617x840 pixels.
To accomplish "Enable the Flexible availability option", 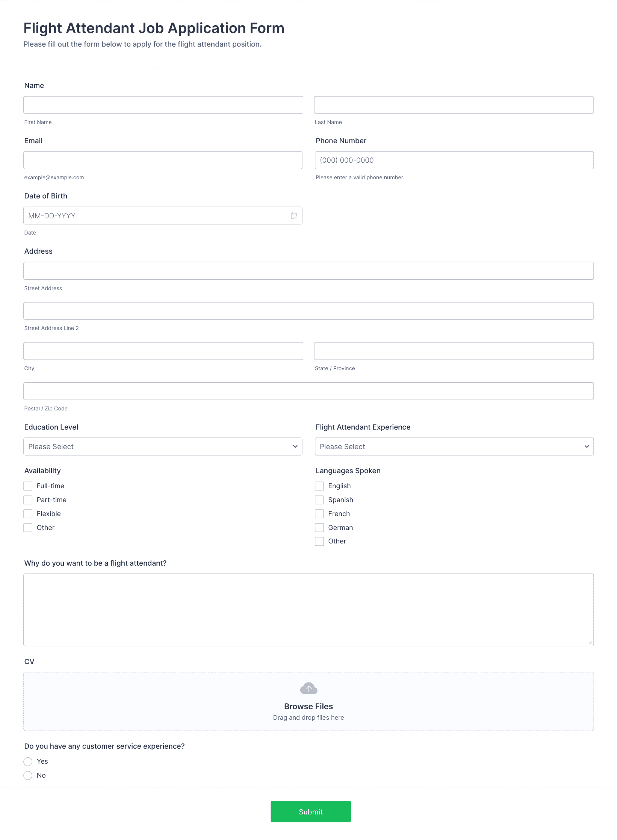I will click(28, 514).
